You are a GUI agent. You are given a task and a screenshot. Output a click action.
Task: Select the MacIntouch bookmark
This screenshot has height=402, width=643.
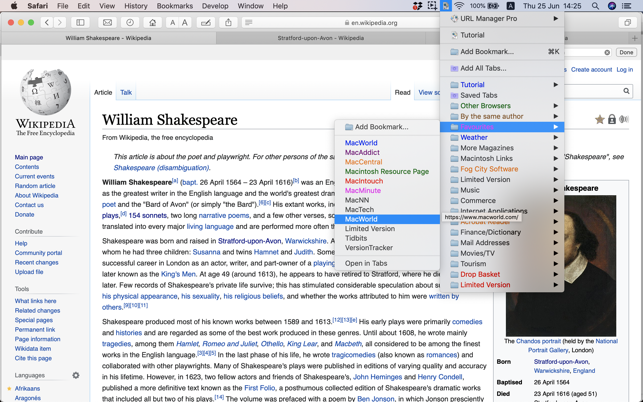(387, 181)
